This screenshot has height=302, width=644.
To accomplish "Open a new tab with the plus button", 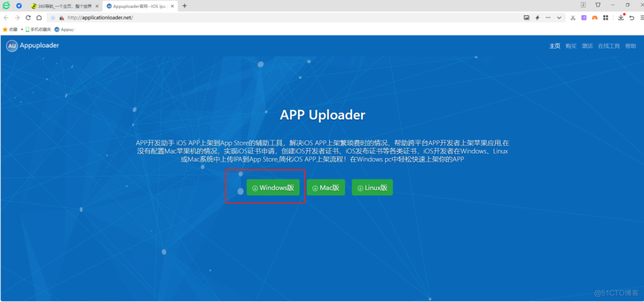I will (x=184, y=6).
